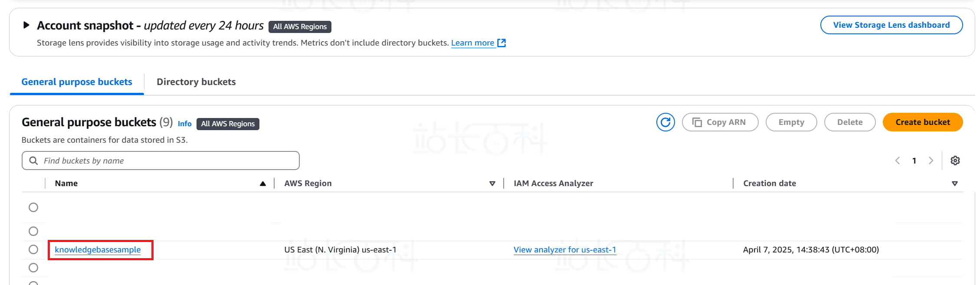
Task: Open the Learn more external link
Action: 478,43
